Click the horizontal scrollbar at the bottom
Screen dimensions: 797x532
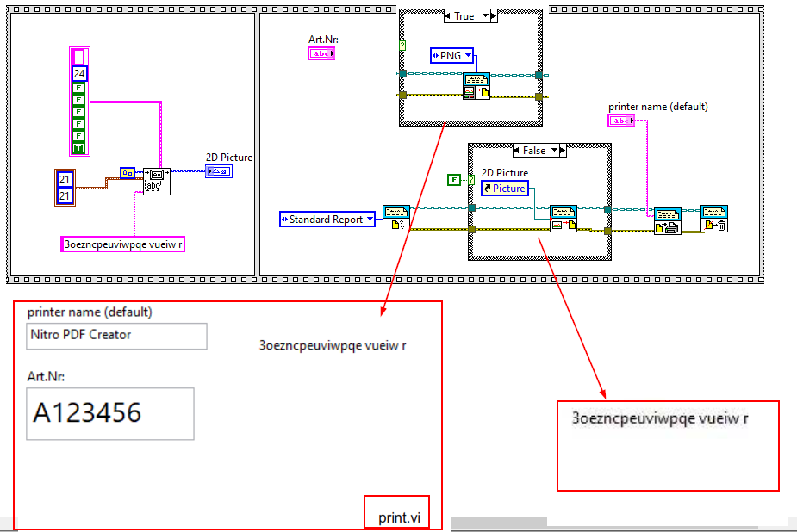tap(499, 522)
